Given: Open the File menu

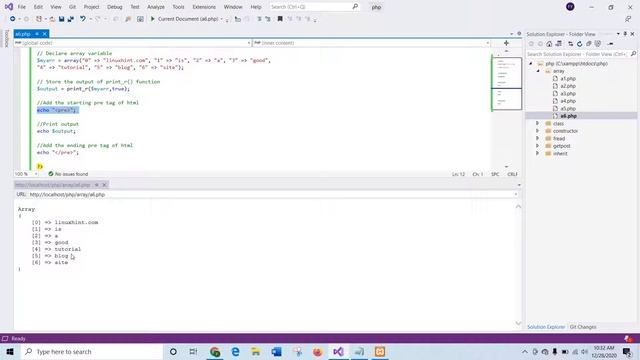Looking at the screenshot, I should (22, 7).
